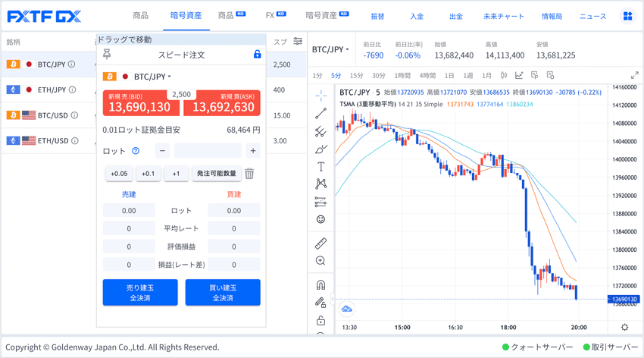Select ETH/USD row in symbol list

click(49, 140)
